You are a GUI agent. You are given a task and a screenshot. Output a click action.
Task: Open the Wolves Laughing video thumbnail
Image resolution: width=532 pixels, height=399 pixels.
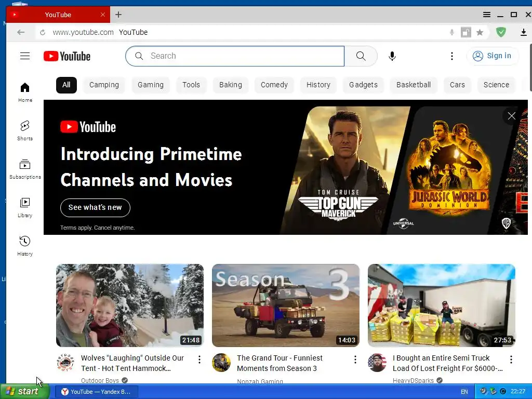[129, 305]
